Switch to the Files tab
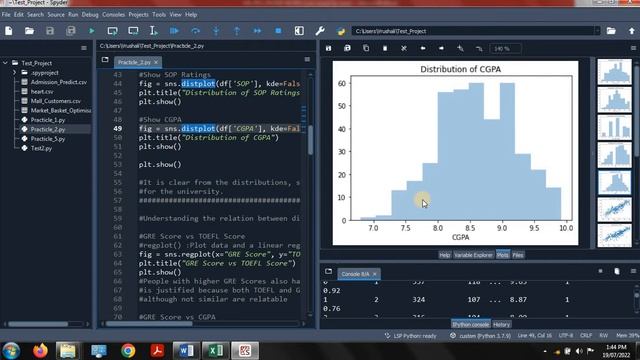The height and width of the screenshot is (360, 640). [518, 255]
